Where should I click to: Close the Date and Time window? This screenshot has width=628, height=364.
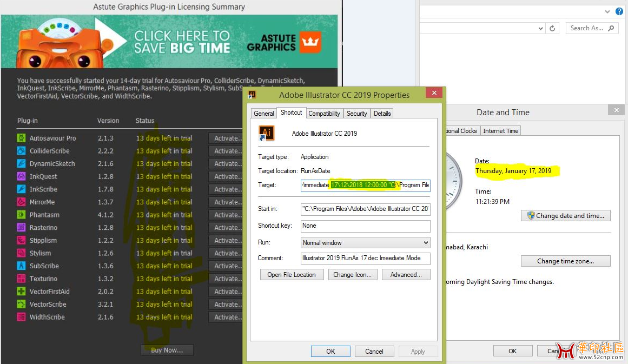click(617, 110)
